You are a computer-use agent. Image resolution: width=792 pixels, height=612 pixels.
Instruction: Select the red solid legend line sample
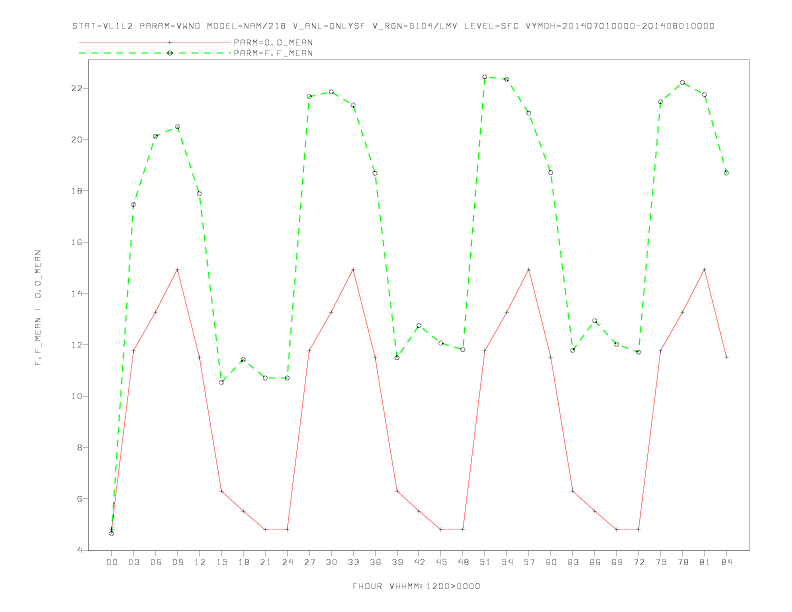pyautogui.click(x=155, y=42)
